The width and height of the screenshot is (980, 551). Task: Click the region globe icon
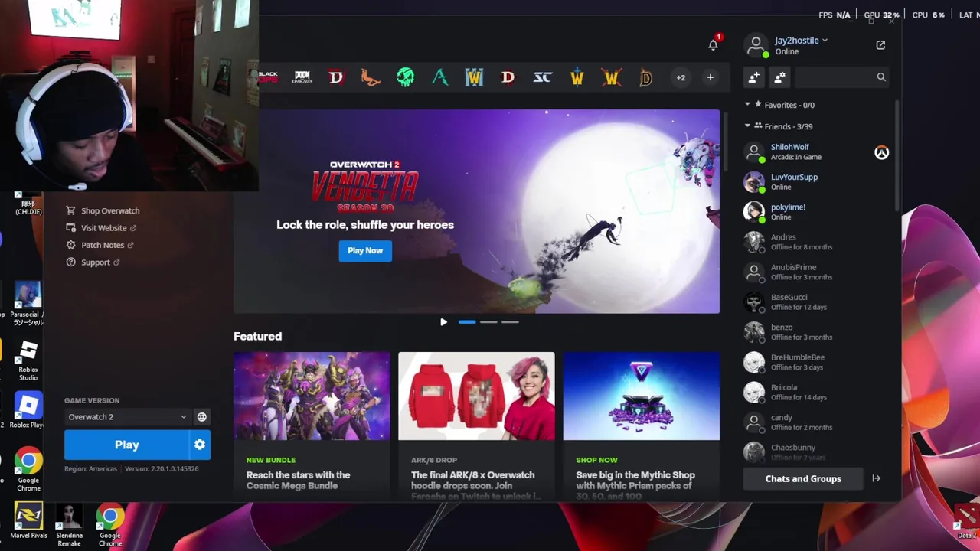tap(202, 417)
